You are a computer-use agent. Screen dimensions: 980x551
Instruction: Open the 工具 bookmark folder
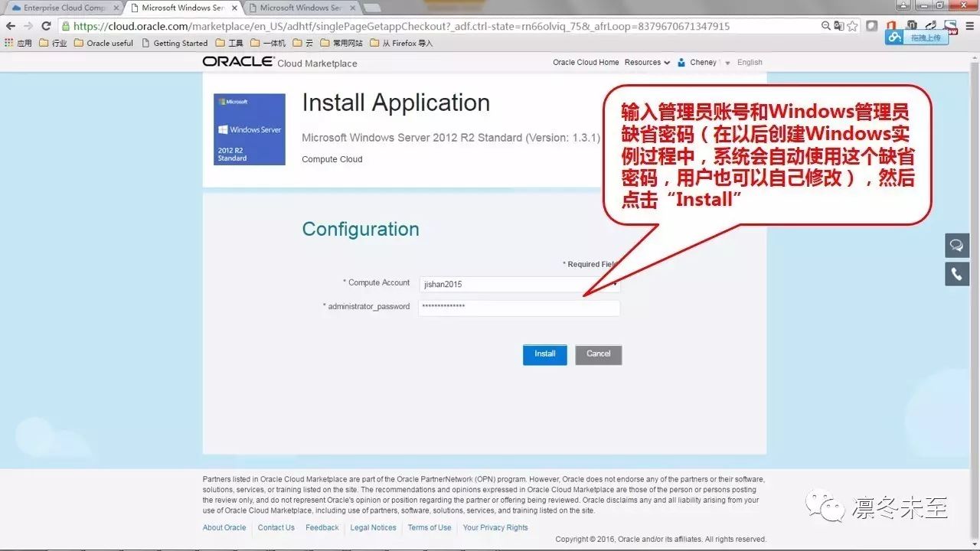pos(229,43)
